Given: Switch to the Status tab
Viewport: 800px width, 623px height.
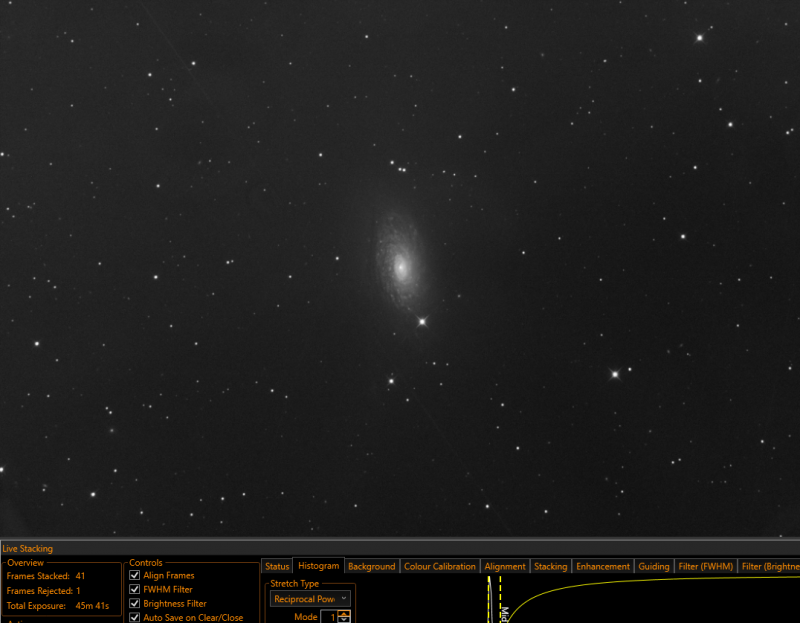Looking at the screenshot, I should 277,566.
